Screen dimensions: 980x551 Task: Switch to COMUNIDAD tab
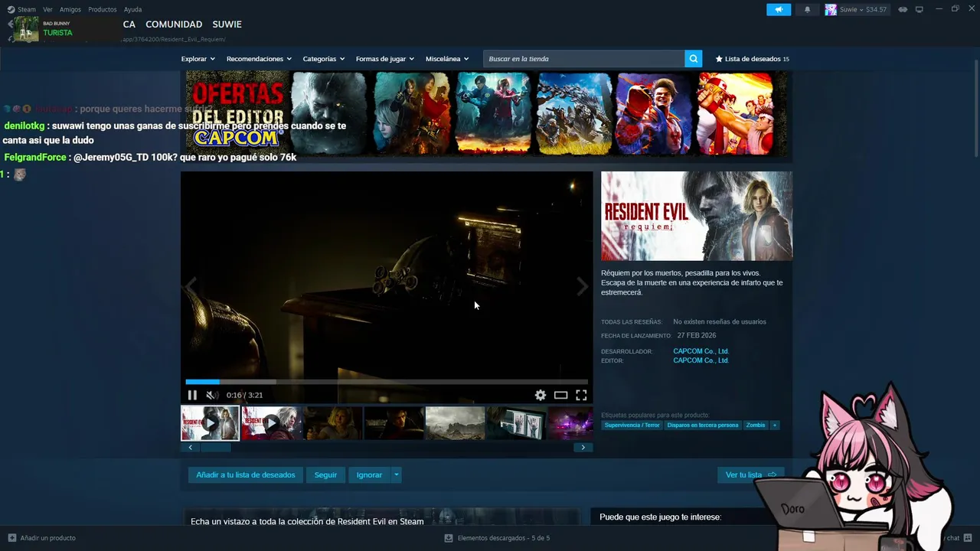point(174,24)
